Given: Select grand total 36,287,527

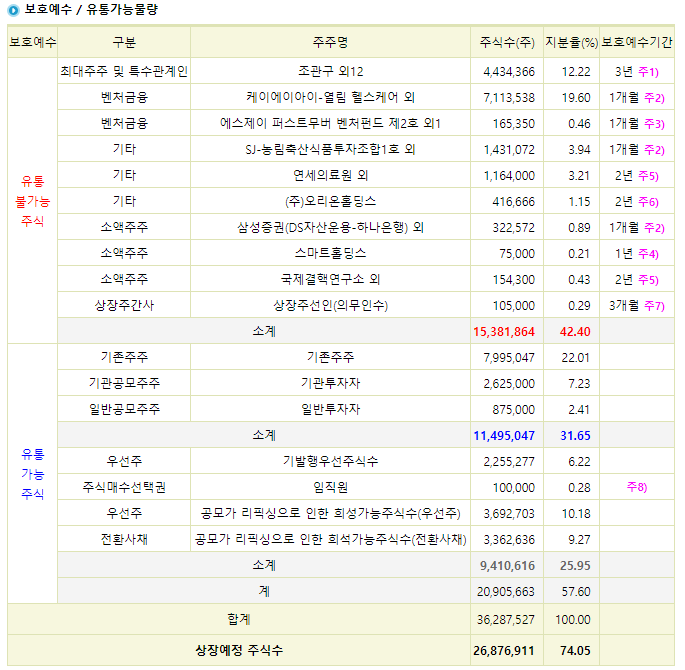Looking at the screenshot, I should click(x=506, y=620).
